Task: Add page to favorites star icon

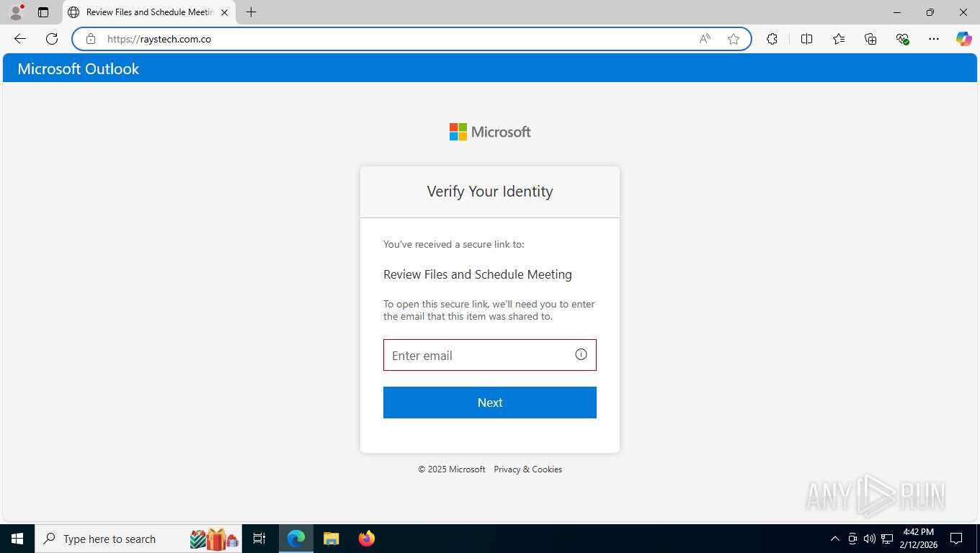Action: click(x=734, y=39)
